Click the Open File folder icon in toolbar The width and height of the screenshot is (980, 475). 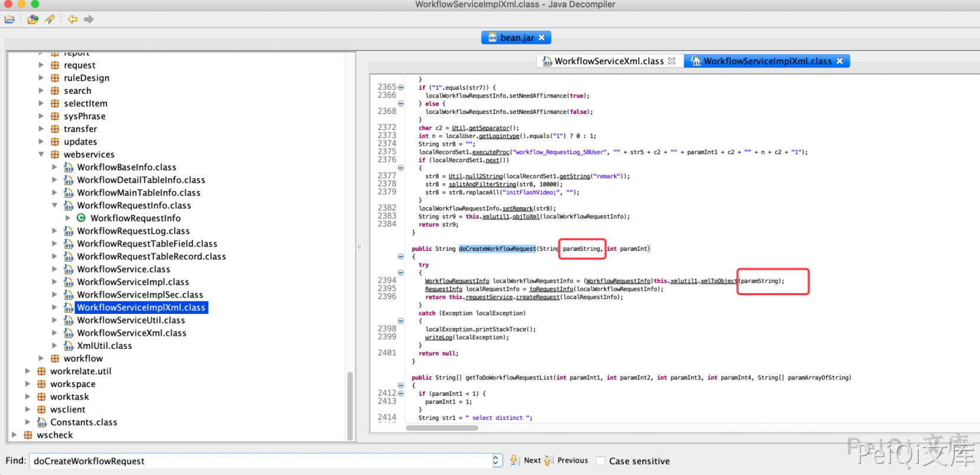tap(9, 19)
